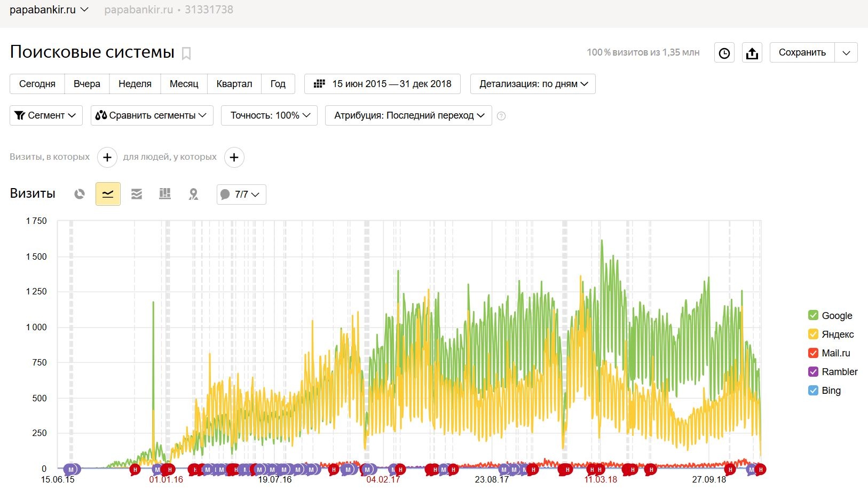Click the 04.02.17 date label
868x490 pixels.
tap(383, 480)
